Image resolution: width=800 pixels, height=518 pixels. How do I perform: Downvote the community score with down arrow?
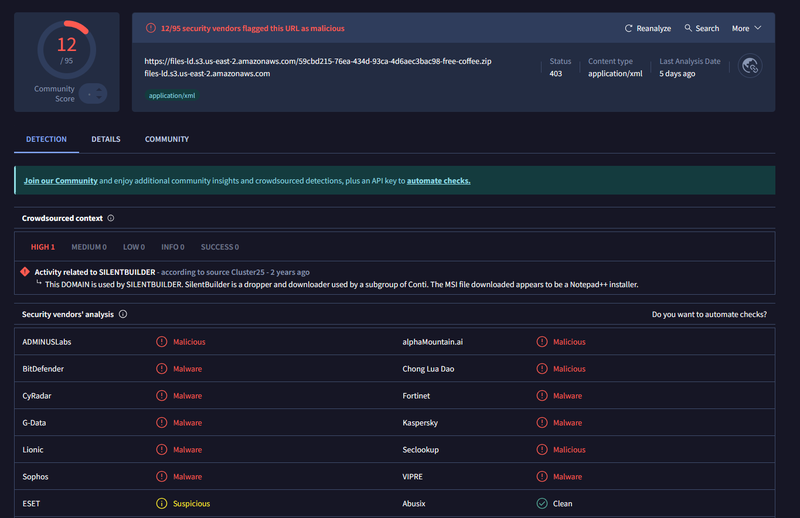coord(98,97)
